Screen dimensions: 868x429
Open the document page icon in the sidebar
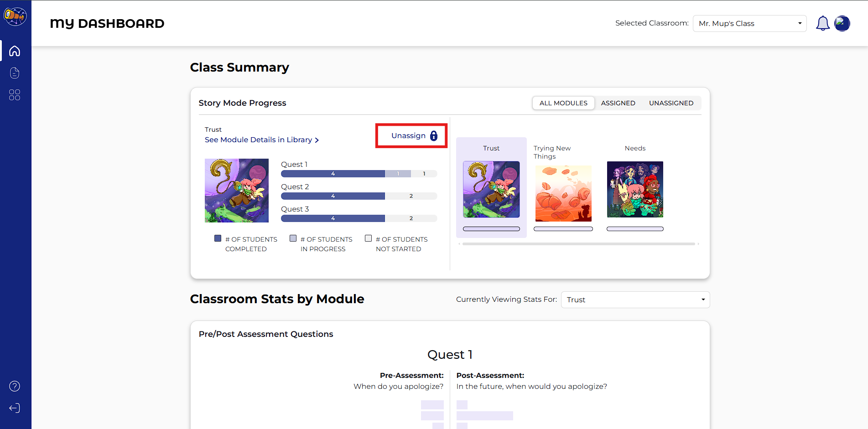click(x=15, y=73)
